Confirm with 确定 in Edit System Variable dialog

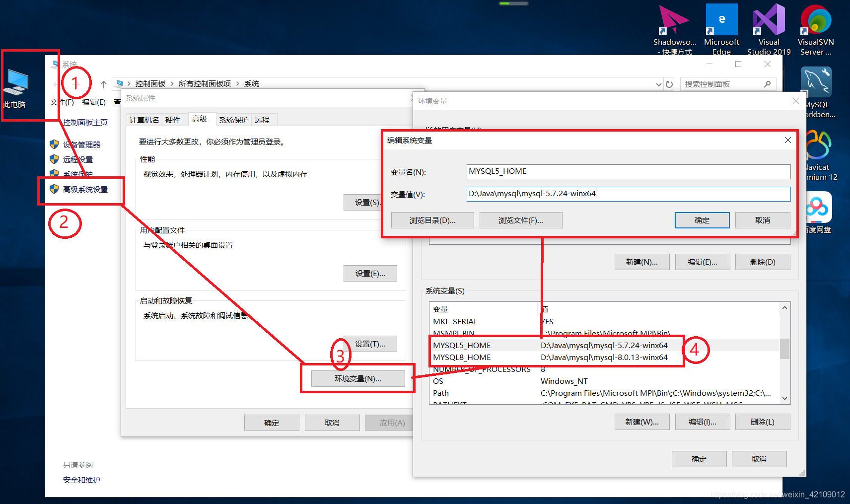pos(702,220)
